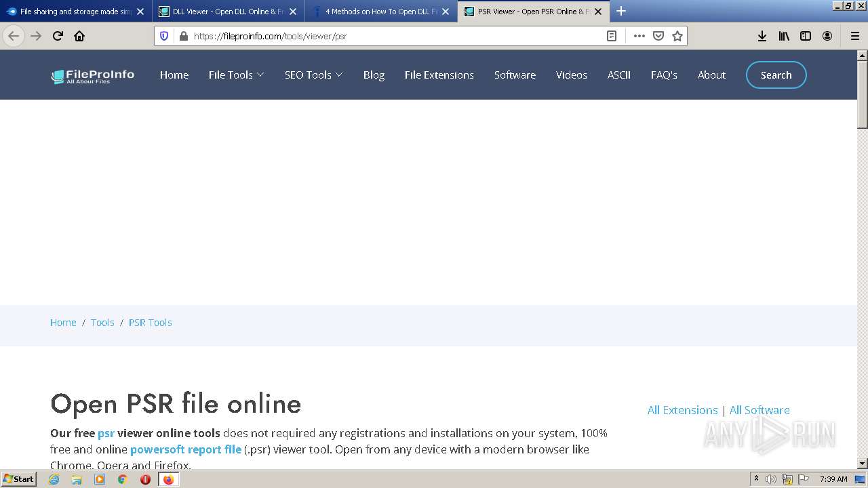Click the taskbar clock 7:39 AM
The height and width of the screenshot is (488, 868).
pyautogui.click(x=833, y=479)
